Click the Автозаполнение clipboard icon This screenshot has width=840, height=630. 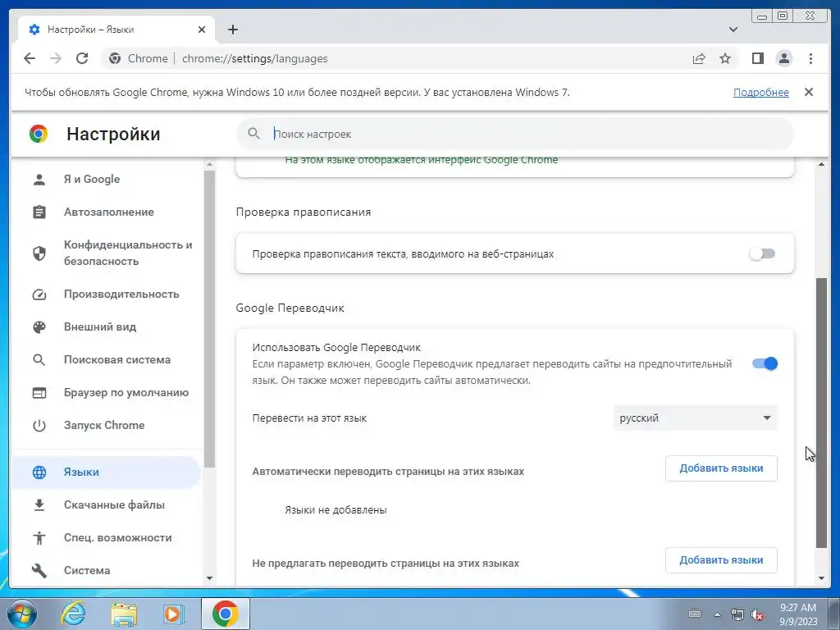[39, 212]
